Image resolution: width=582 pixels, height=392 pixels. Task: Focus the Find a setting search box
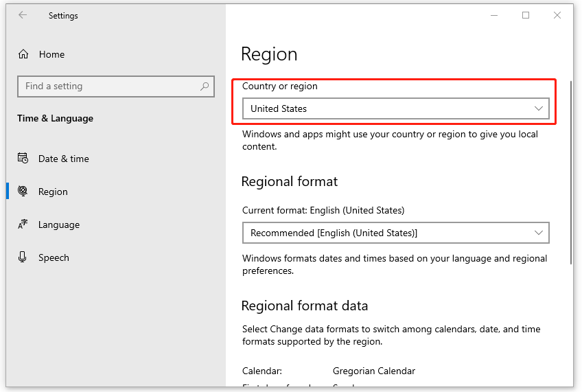coord(116,87)
